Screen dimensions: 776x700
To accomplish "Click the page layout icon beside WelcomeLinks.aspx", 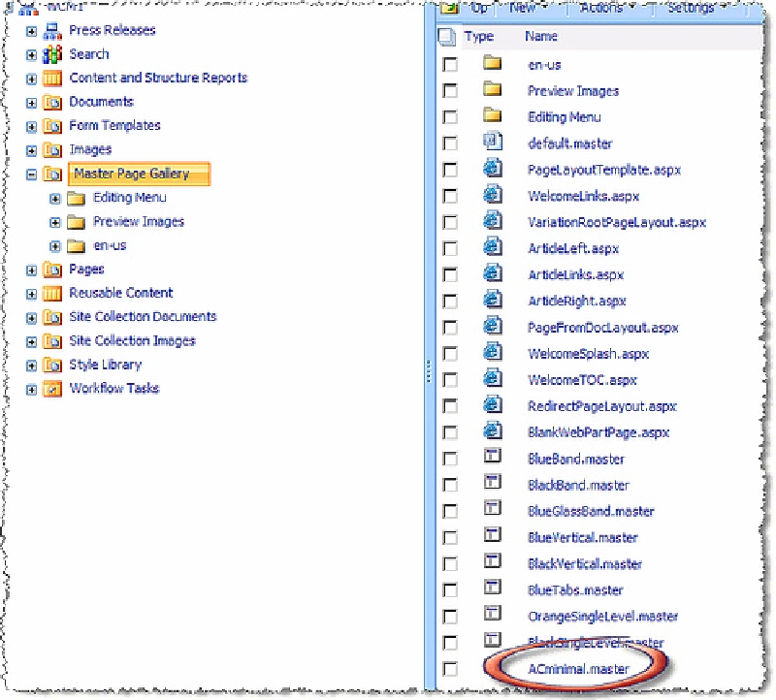I will tap(493, 196).
